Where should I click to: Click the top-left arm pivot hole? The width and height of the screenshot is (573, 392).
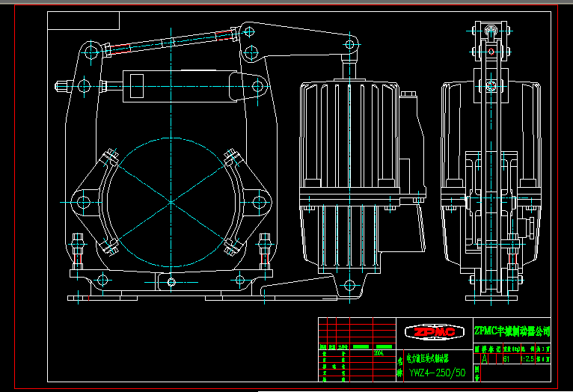91,51
